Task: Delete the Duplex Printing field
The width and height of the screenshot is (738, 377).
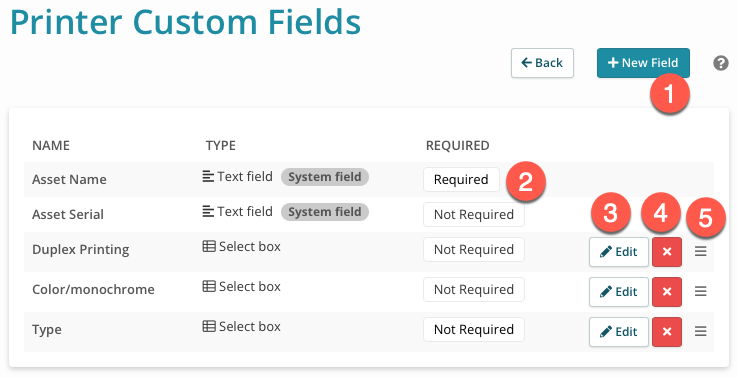Action: tap(667, 252)
